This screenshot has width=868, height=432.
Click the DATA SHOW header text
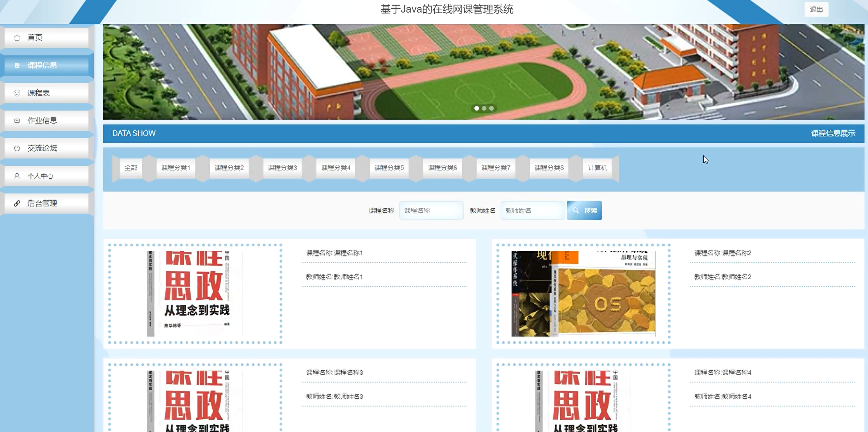[134, 133]
